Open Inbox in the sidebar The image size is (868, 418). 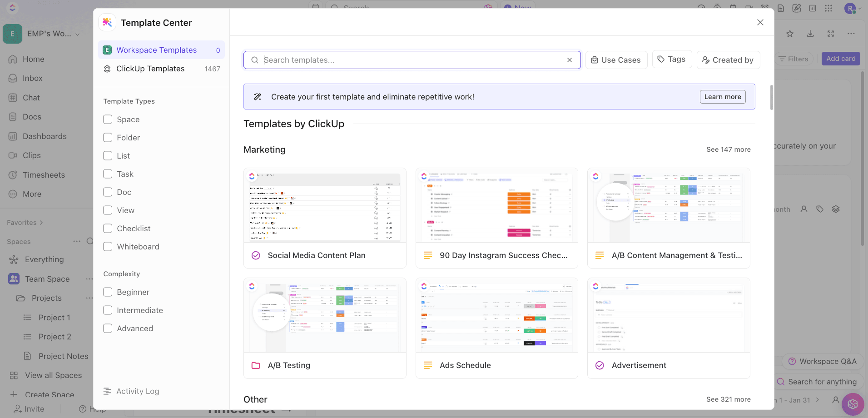(26, 78)
